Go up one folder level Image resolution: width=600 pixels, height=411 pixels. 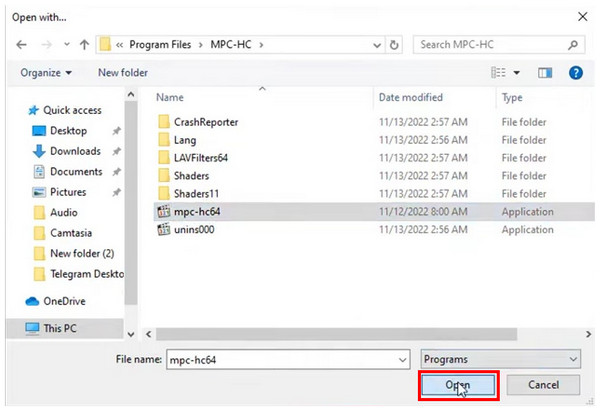(x=84, y=45)
